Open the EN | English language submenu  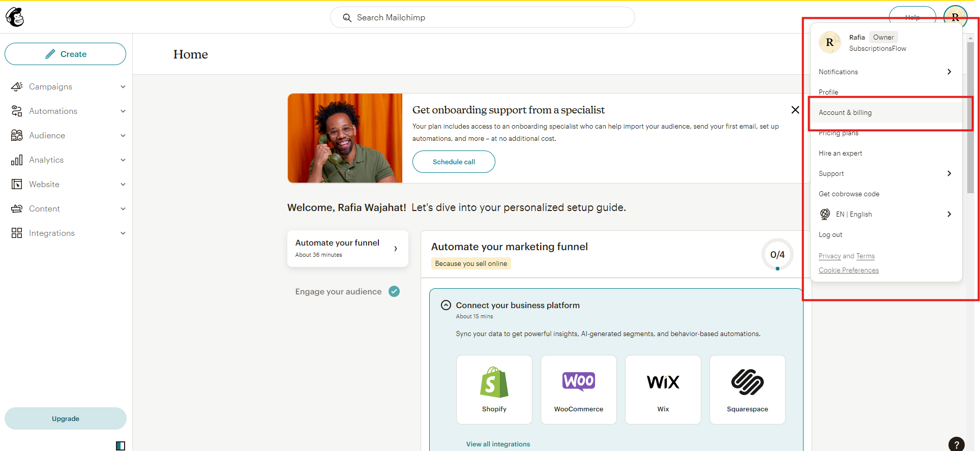pyautogui.click(x=885, y=214)
